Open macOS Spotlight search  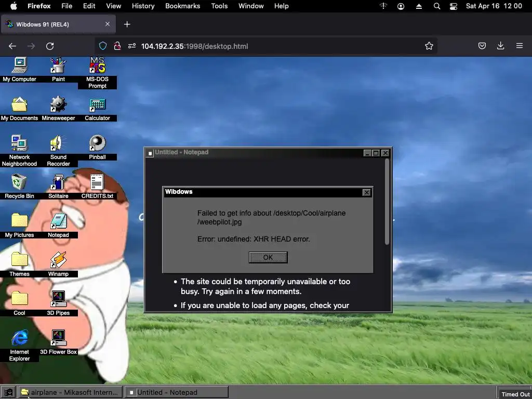[x=436, y=6]
